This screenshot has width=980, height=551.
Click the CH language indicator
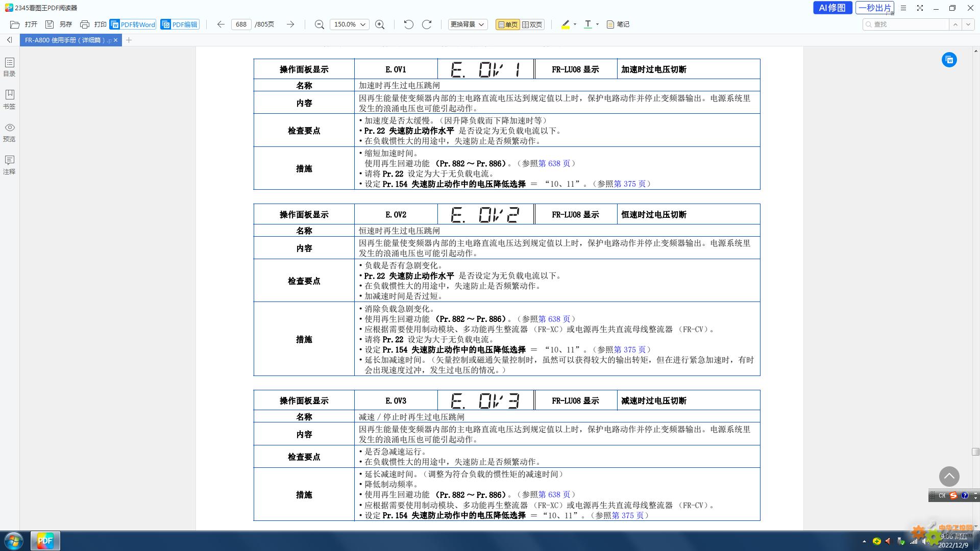click(942, 495)
